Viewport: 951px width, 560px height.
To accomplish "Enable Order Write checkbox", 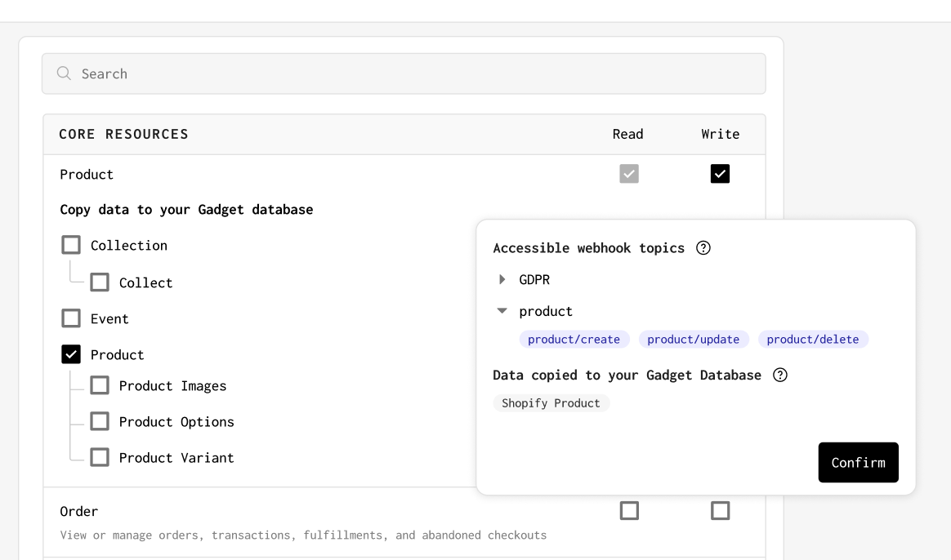I will [720, 511].
